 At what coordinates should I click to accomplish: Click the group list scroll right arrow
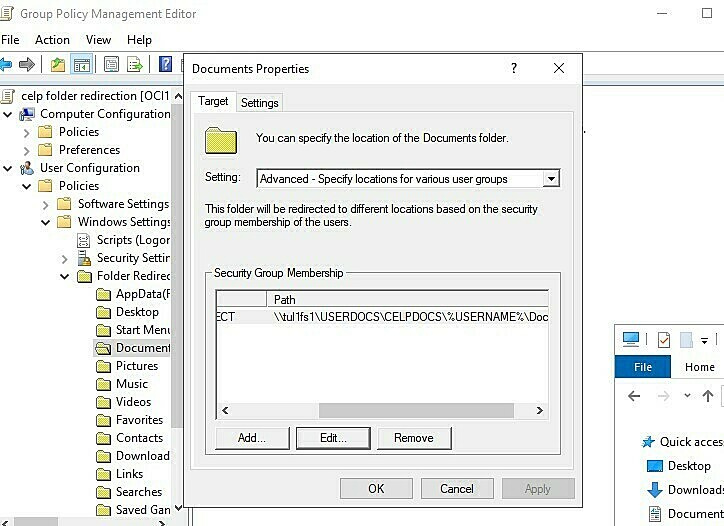(539, 410)
